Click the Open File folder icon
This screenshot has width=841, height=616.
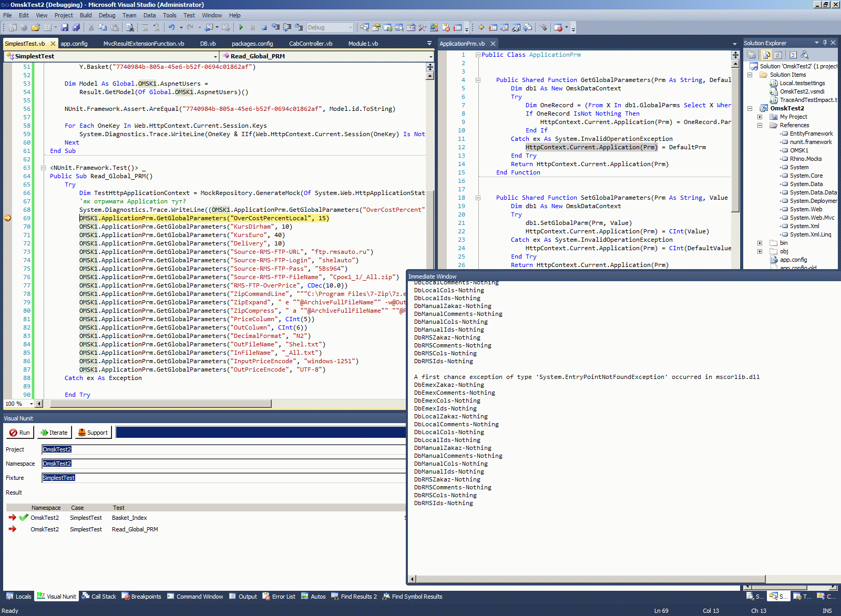tap(35, 27)
